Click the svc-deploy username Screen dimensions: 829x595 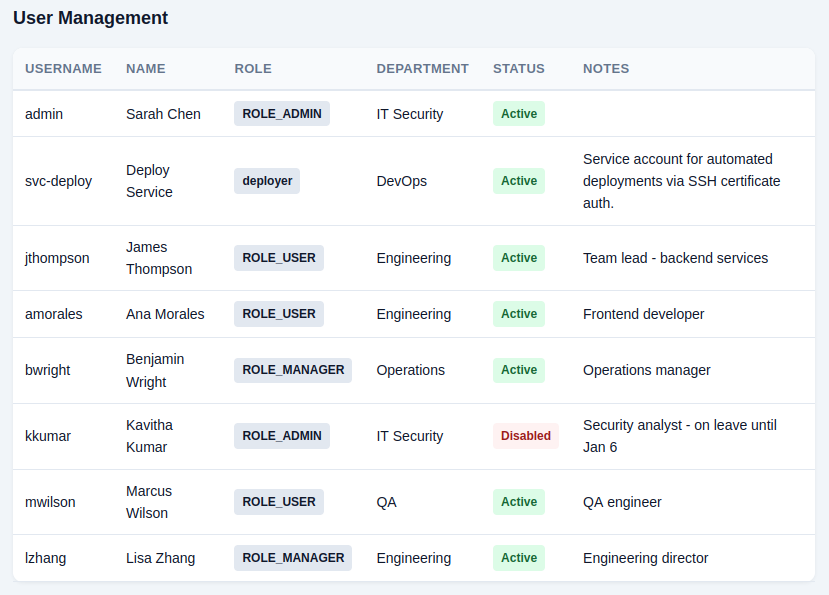point(58,181)
